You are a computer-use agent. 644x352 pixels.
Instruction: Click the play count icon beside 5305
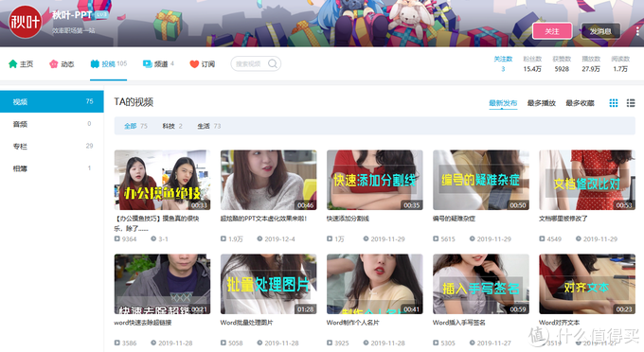(x=436, y=343)
